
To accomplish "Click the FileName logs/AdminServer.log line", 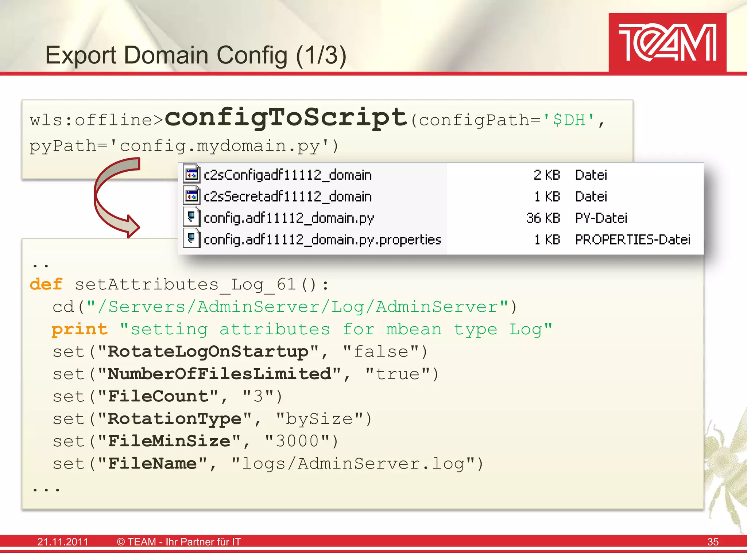I will point(268,464).
